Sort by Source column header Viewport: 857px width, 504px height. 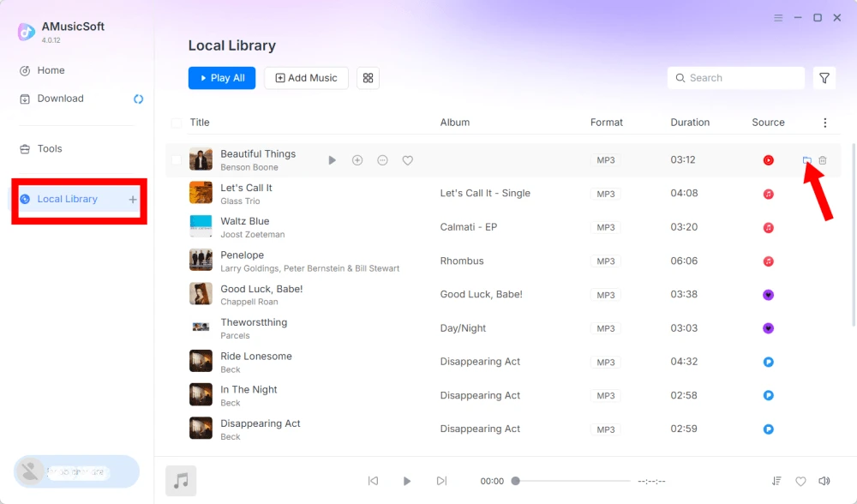768,123
